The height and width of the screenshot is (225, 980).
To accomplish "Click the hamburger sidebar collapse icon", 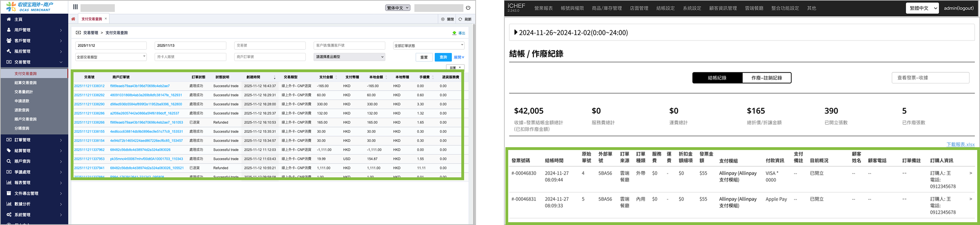I will [75, 7].
